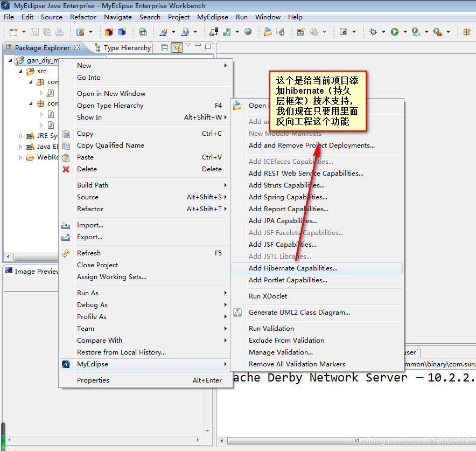The height and width of the screenshot is (451, 476).
Task: Click the report chart toolbar icon
Action: 301,32
